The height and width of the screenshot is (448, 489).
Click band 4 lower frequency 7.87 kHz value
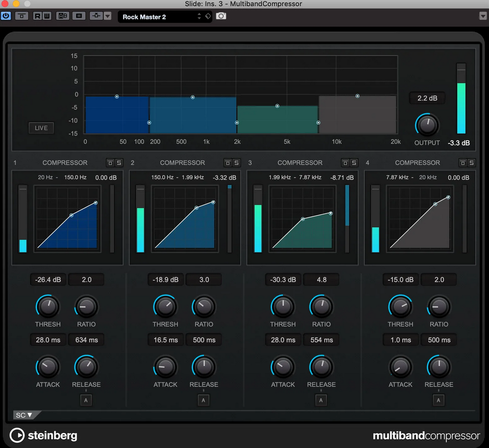coord(397,178)
